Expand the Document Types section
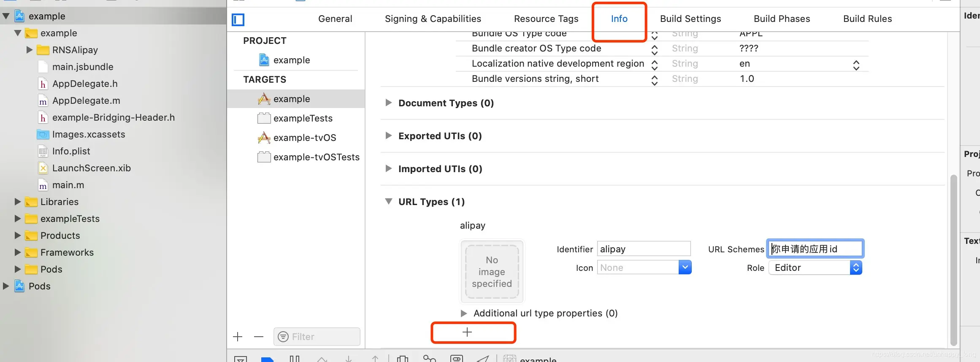 (389, 103)
